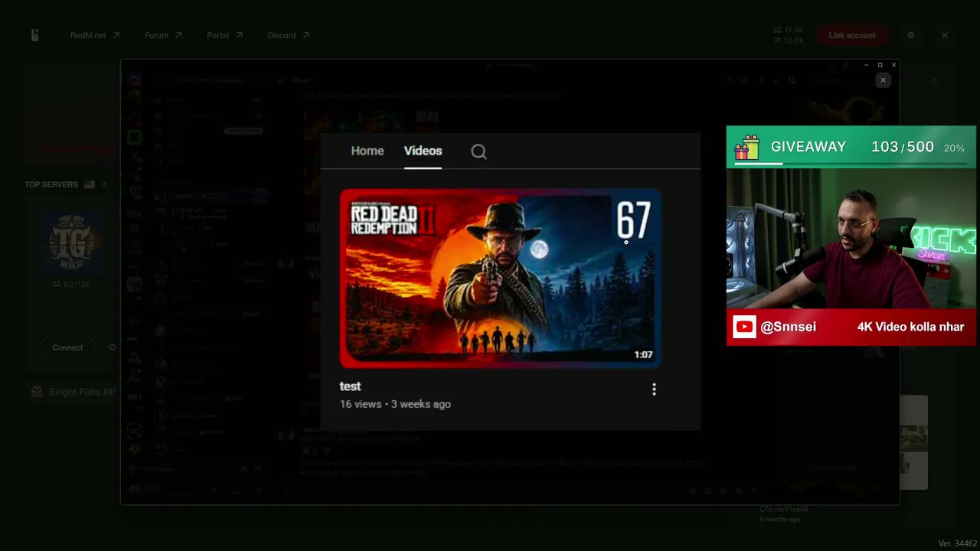This screenshot has width=980, height=551.
Task: Click the 10.6k stat in header
Action: [789, 41]
